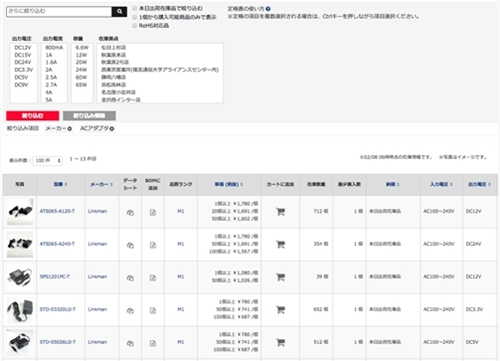Viewport: 500px width, 361px height.
Task: Open the ATS065-A120-T product thumbnail
Action: click(20, 212)
